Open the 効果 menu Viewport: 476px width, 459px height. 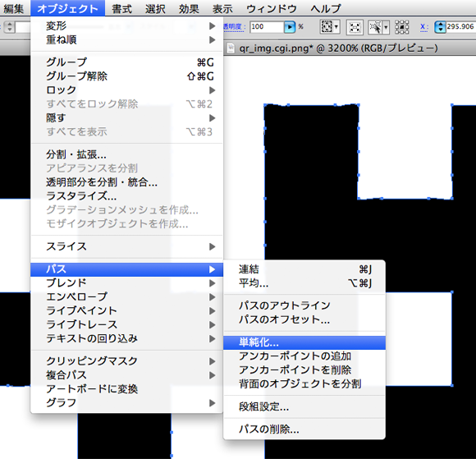point(189,8)
